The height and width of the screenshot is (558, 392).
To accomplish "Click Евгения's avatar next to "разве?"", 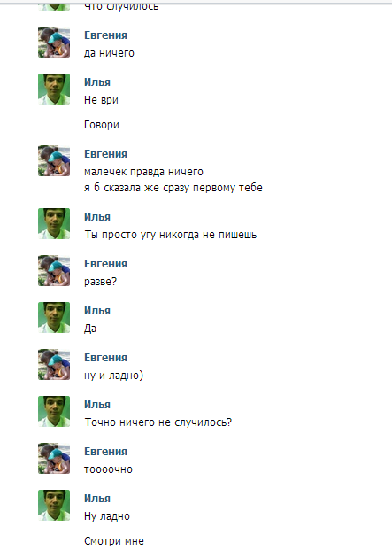I will [x=54, y=270].
